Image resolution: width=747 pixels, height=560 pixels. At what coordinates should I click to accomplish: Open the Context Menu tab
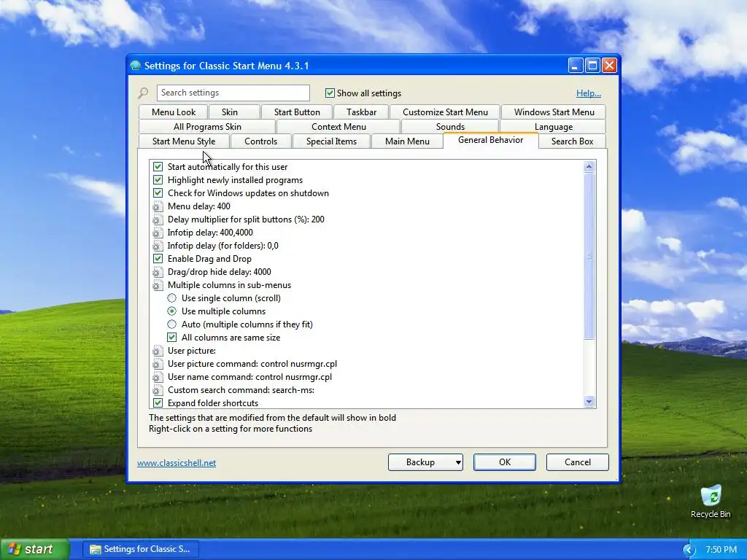point(338,127)
